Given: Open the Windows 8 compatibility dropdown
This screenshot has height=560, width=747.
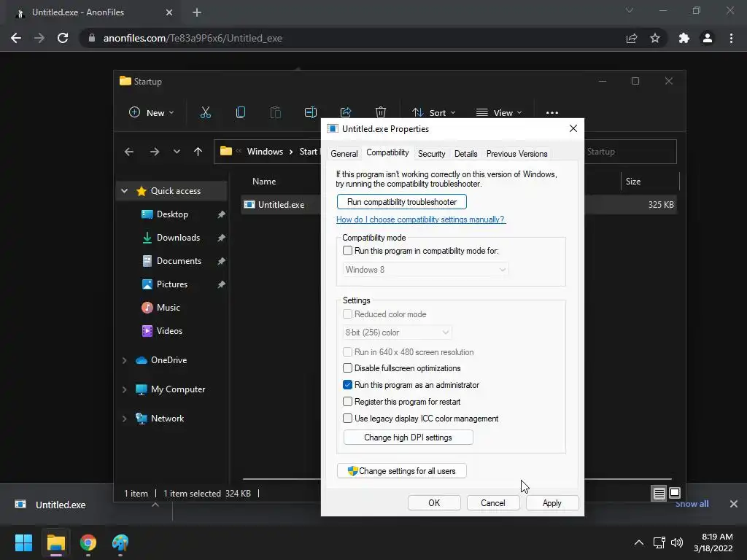Looking at the screenshot, I should pyautogui.click(x=425, y=270).
